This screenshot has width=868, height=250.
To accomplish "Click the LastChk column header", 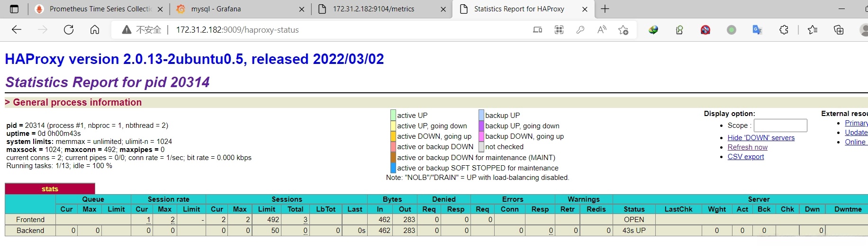I will (678, 209).
